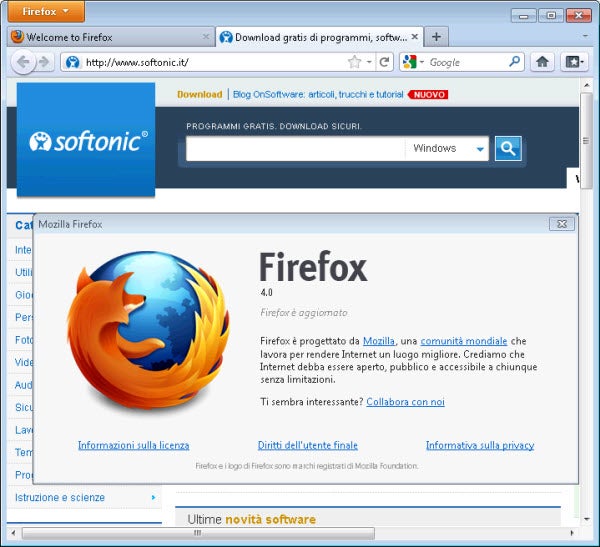The width and height of the screenshot is (600, 547).
Task: Open the Windows platform dropdown
Action: click(x=447, y=149)
